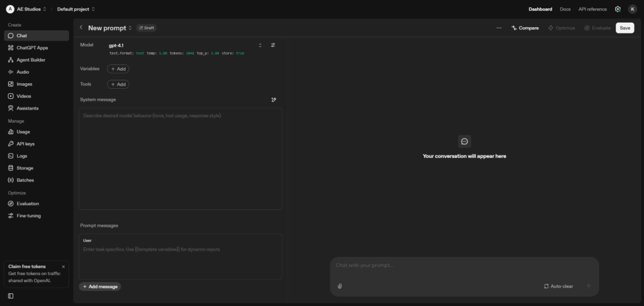
Task: Attach a file with paperclip icon
Action: pyautogui.click(x=340, y=286)
